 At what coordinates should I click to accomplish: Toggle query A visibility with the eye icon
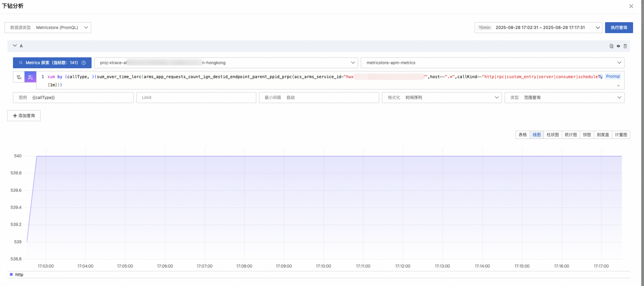(x=618, y=46)
